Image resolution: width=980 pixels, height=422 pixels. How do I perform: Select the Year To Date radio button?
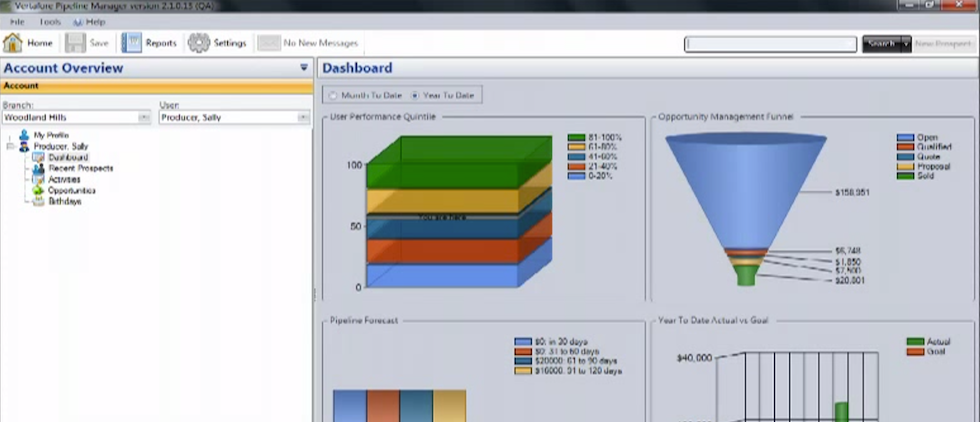click(x=415, y=96)
